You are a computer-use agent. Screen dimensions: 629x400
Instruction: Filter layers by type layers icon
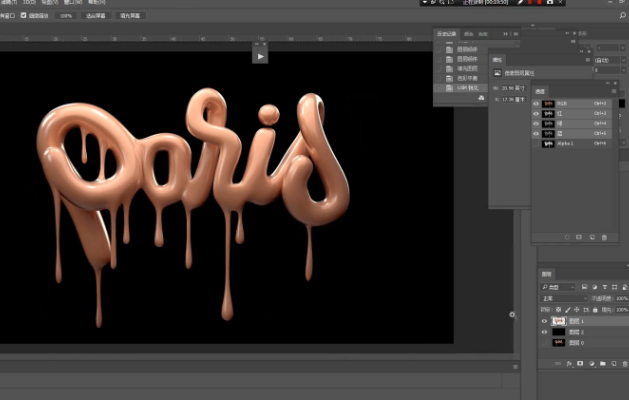click(605, 287)
